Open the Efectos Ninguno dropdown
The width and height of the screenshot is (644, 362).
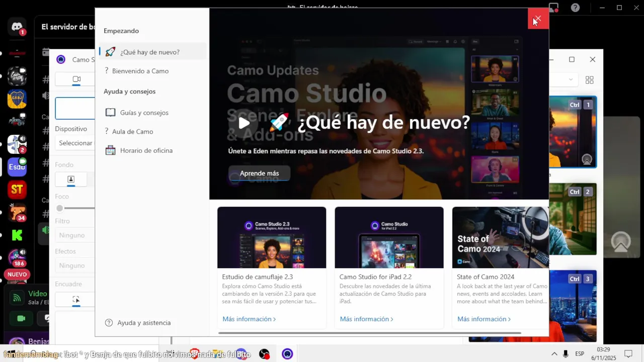[x=75, y=265]
